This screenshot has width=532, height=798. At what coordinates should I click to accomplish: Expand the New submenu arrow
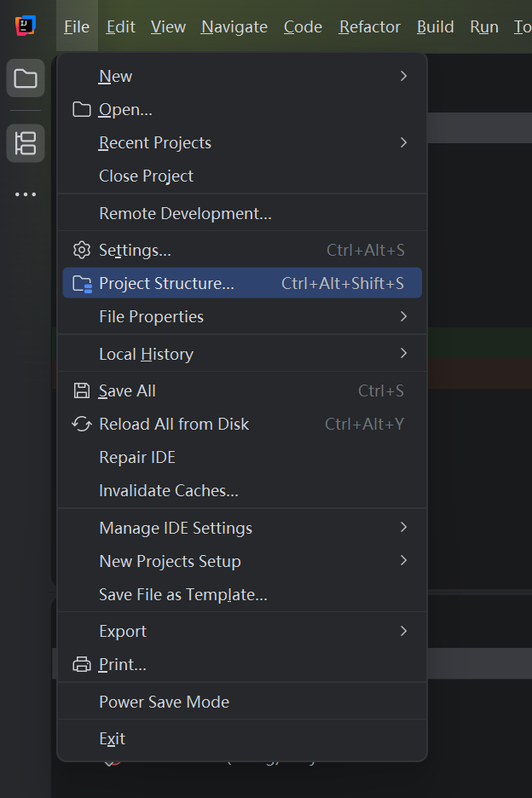403,77
